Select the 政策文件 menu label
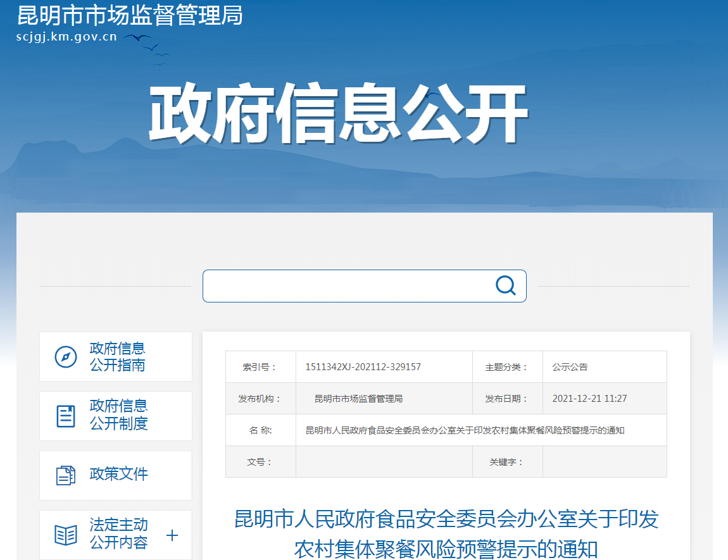Viewport: 728px width, 560px height. (118, 474)
